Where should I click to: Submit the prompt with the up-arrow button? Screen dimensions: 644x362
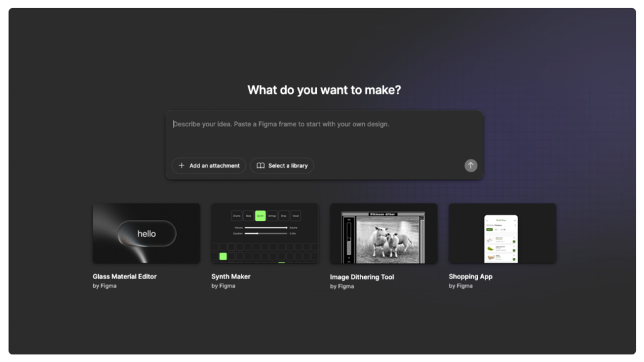[x=470, y=165]
